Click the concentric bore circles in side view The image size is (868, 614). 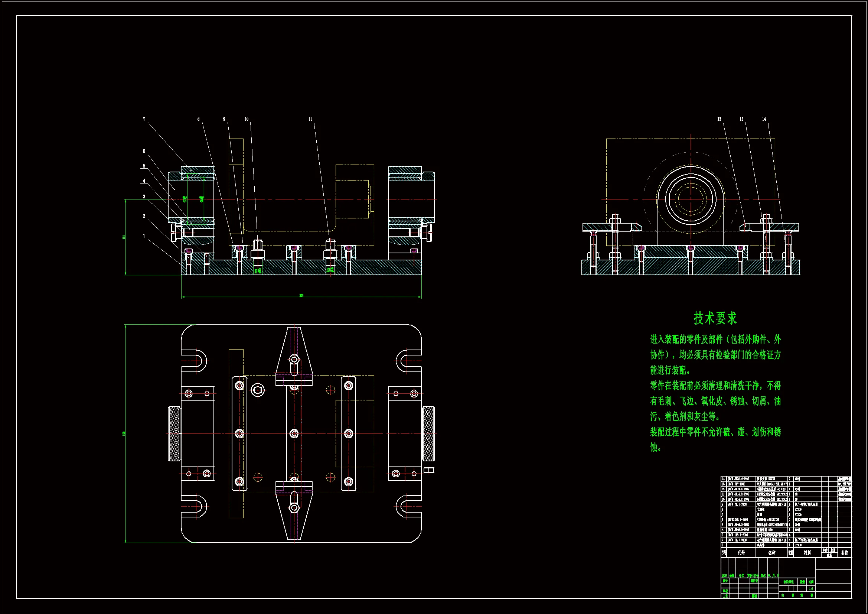[x=691, y=199]
